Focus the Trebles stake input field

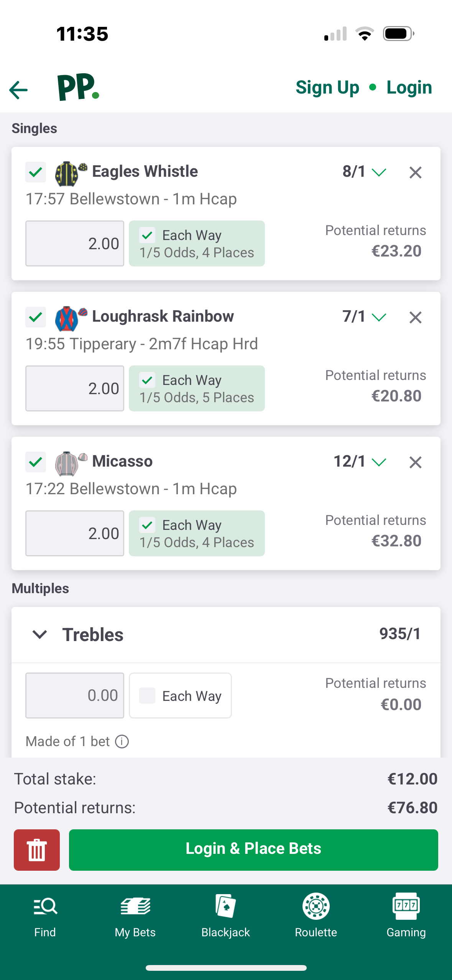point(75,696)
